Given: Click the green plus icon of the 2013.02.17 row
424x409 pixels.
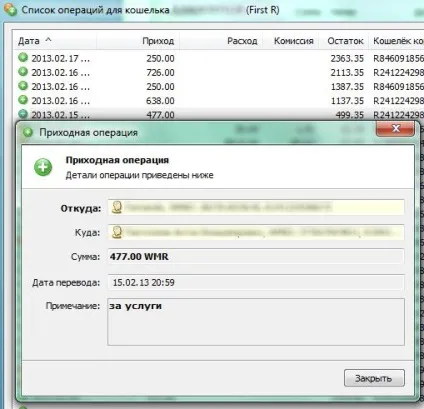Looking at the screenshot, I should click(x=23, y=58).
